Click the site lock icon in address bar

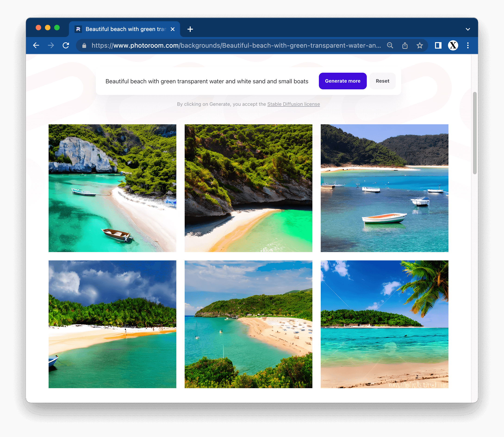[x=84, y=46]
